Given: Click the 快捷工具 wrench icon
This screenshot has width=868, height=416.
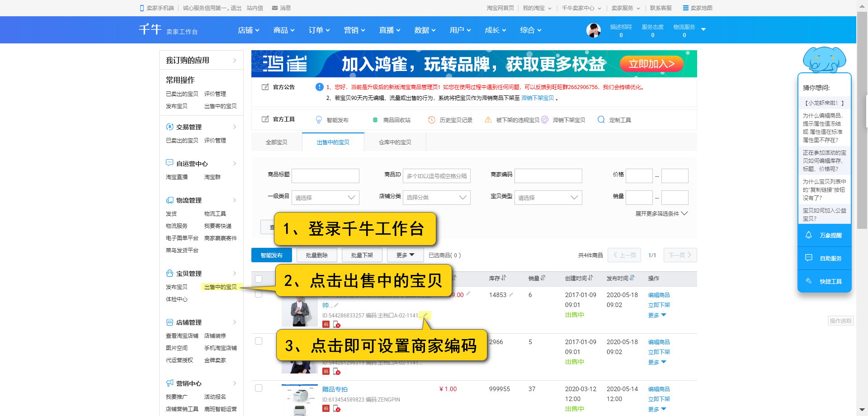Looking at the screenshot, I should click(809, 281).
